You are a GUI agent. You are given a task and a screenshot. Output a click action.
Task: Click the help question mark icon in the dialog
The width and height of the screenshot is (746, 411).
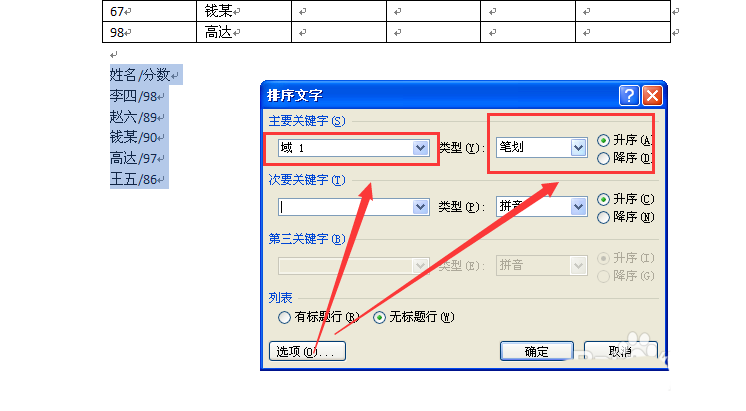629,96
